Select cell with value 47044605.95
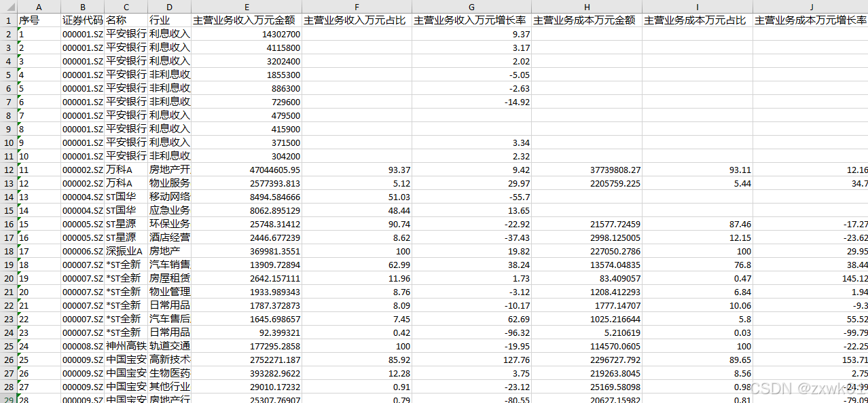868x403 pixels. pyautogui.click(x=247, y=170)
